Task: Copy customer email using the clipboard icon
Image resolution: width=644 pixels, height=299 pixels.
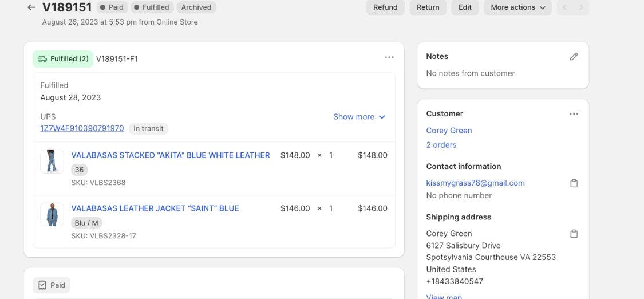Action: 574,183
